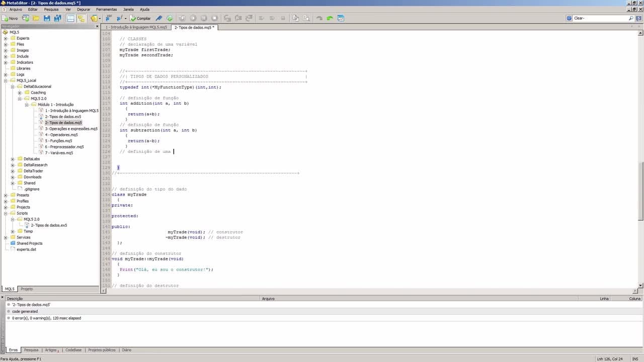
Task: Collapse the DeltaEducacional folder
Action: click(13, 86)
